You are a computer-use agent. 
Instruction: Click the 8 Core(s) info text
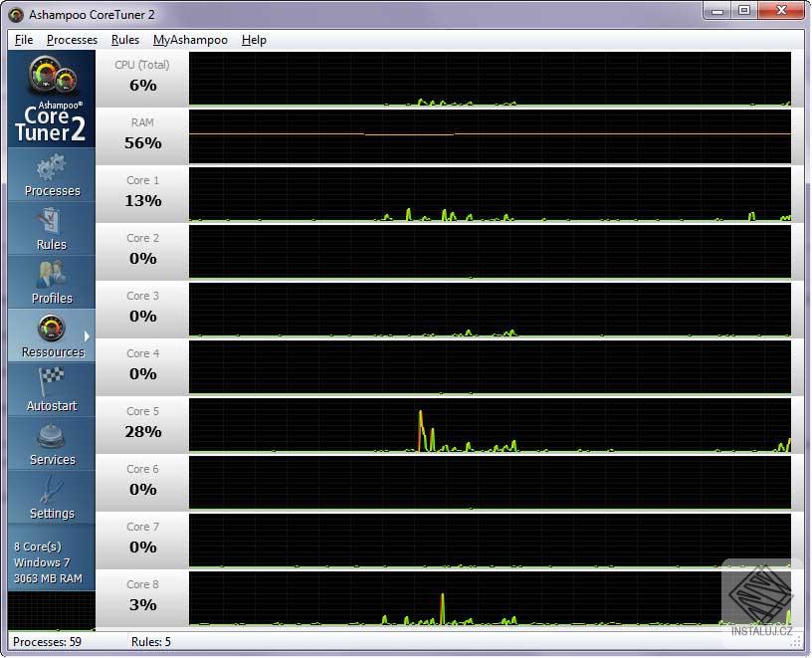click(37, 547)
